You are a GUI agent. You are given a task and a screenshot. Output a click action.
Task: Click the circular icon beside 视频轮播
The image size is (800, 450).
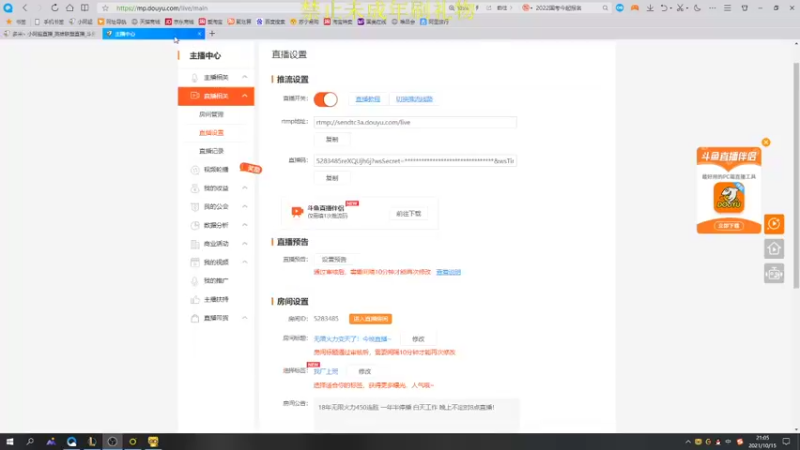(x=194, y=170)
